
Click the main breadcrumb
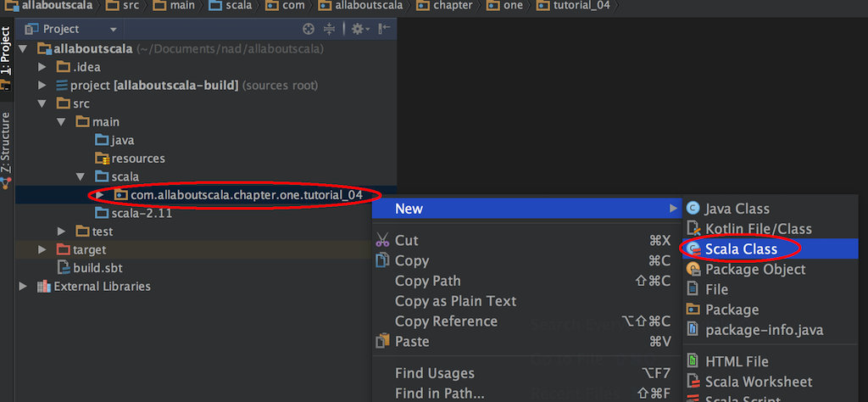[x=174, y=6]
